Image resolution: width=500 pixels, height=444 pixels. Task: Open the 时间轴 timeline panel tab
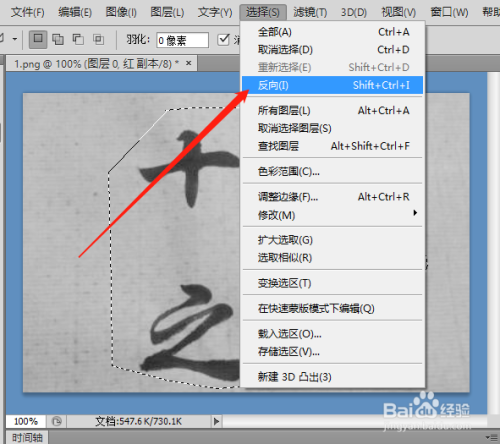click(27, 437)
